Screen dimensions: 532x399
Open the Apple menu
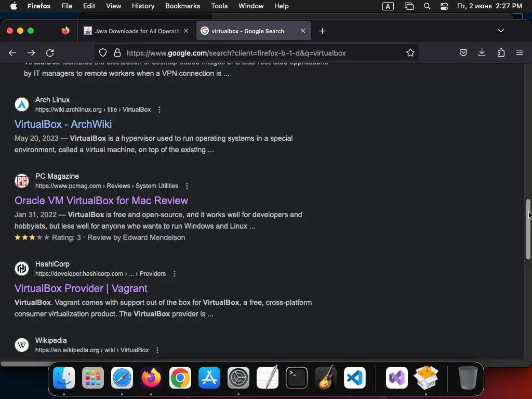[x=14, y=6]
